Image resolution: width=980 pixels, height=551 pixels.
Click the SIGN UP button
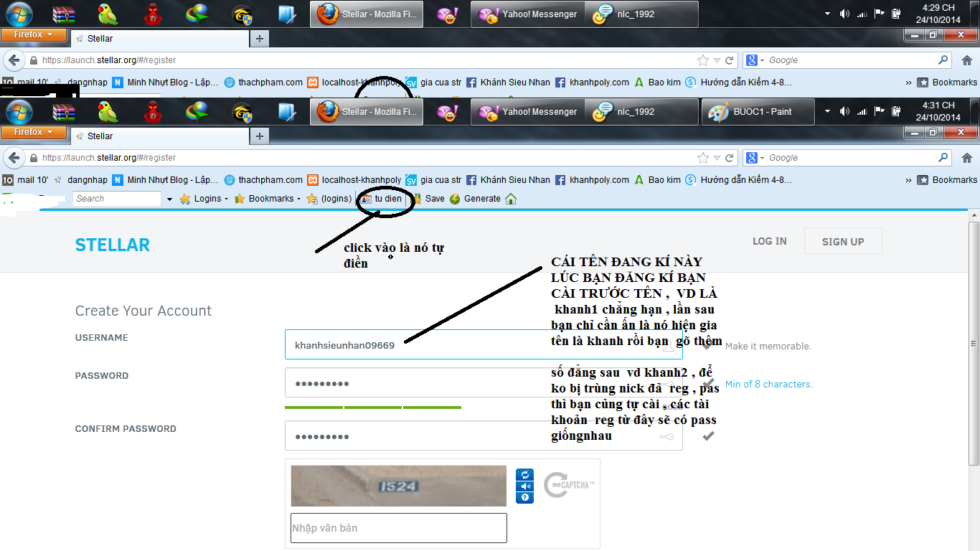pos(843,242)
